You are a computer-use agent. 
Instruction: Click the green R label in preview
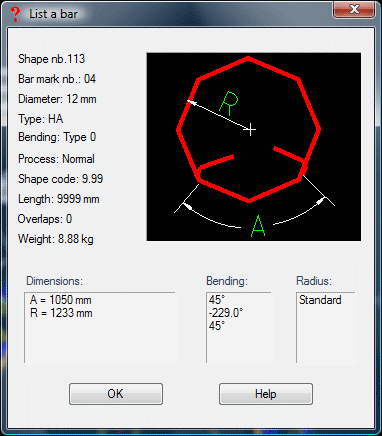coord(229,103)
